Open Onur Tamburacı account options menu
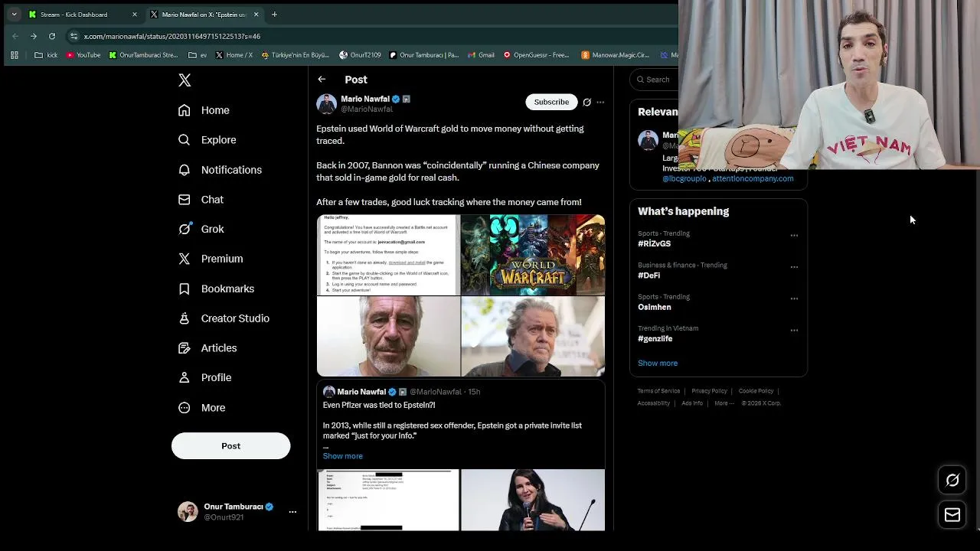The image size is (980, 551). pyautogui.click(x=292, y=511)
